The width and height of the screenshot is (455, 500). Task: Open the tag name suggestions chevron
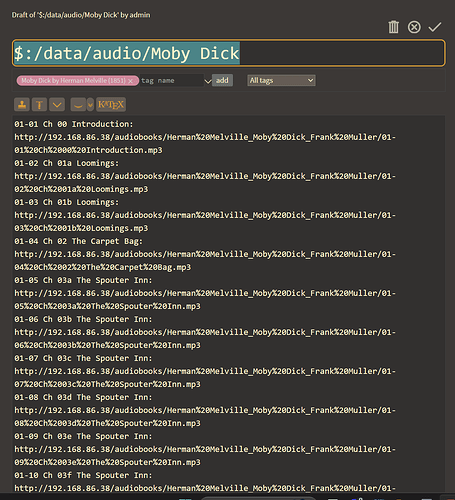208,81
